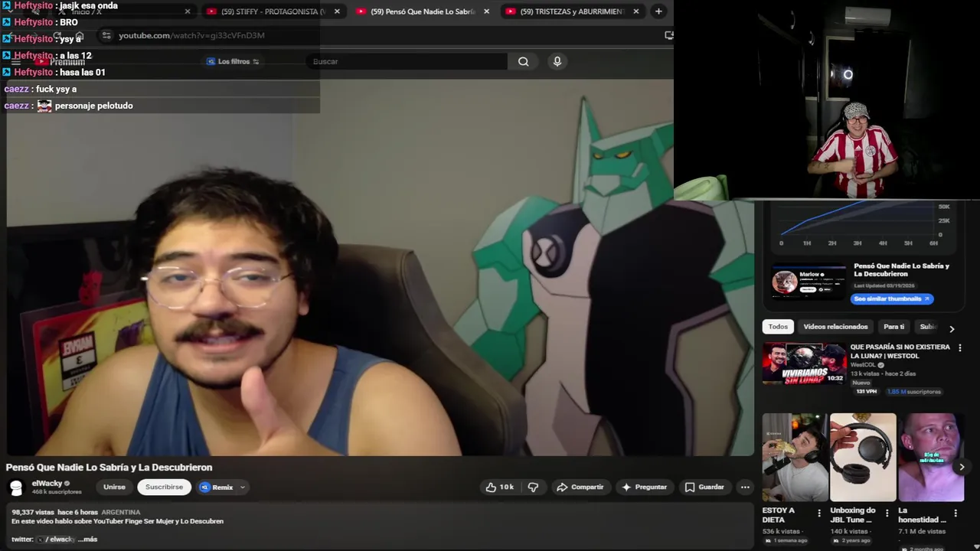Open ESTOY A DIETA short thumbnail
980x551 pixels.
(x=795, y=457)
